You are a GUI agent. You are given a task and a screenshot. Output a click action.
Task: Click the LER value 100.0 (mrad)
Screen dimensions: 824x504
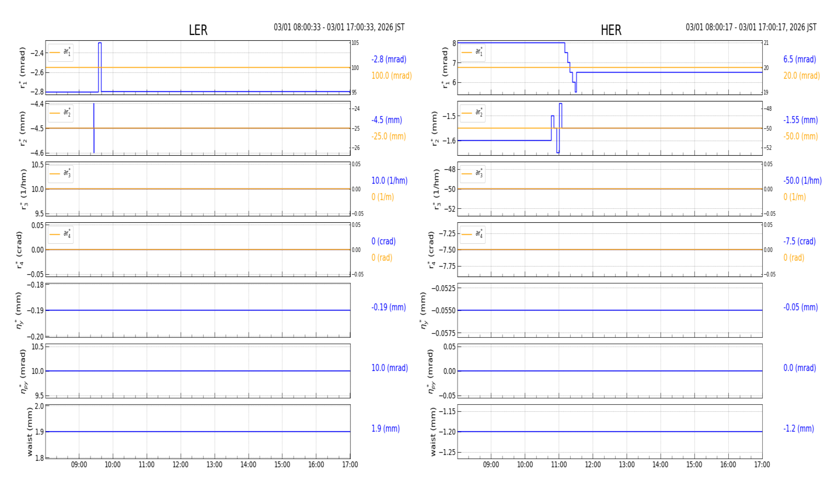(392, 76)
